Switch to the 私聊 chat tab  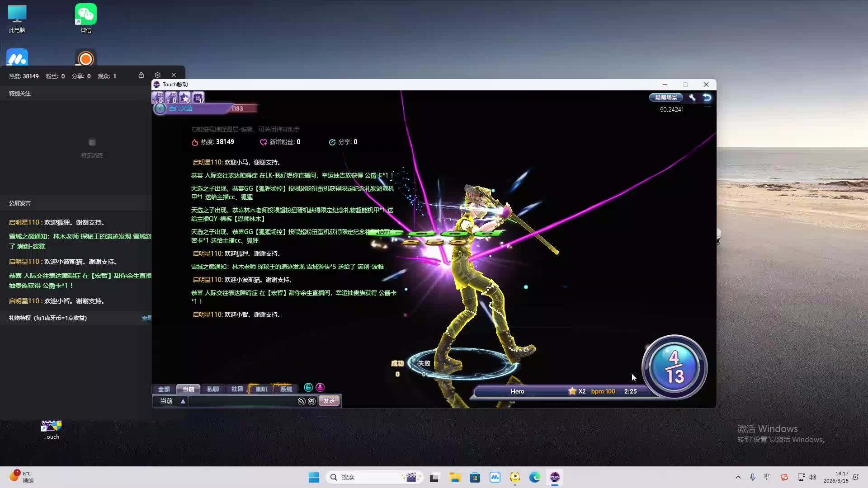point(212,389)
